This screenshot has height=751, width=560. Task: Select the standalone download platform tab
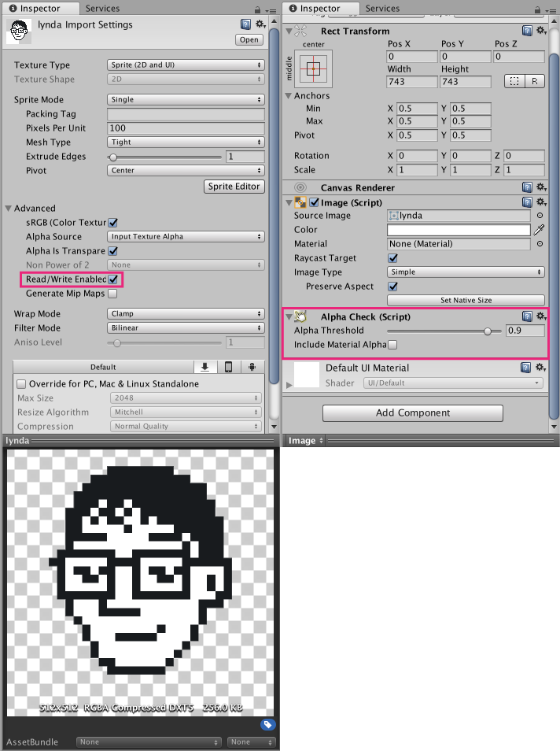(204, 367)
